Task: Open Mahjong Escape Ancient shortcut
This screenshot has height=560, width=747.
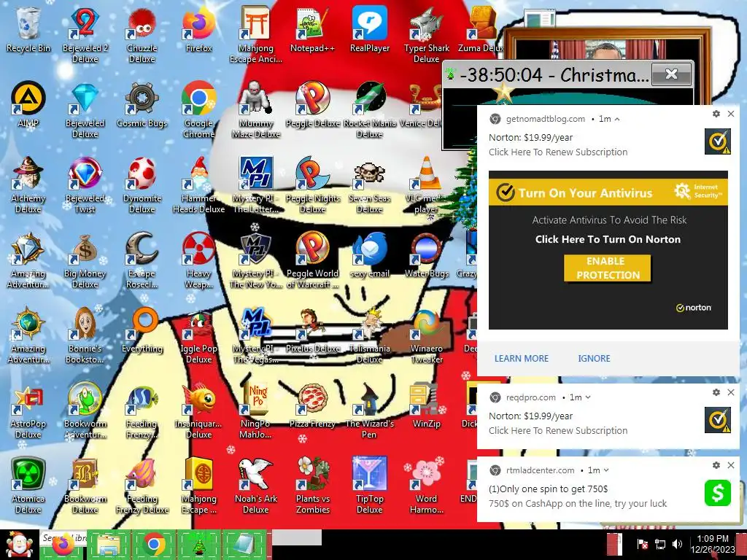Action: 256,35
